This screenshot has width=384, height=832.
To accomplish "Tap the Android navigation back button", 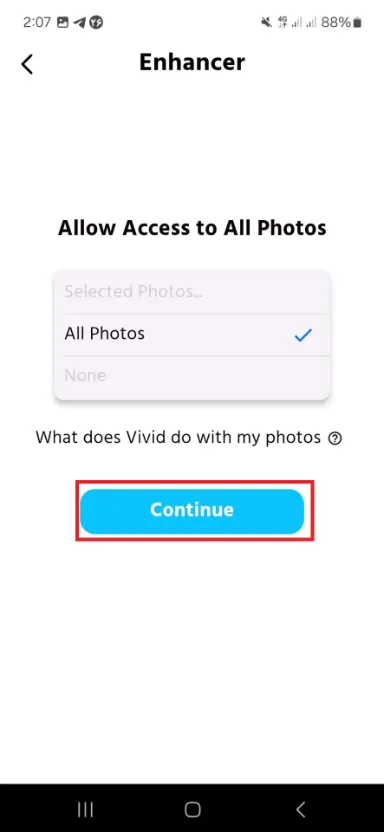I will [300, 809].
